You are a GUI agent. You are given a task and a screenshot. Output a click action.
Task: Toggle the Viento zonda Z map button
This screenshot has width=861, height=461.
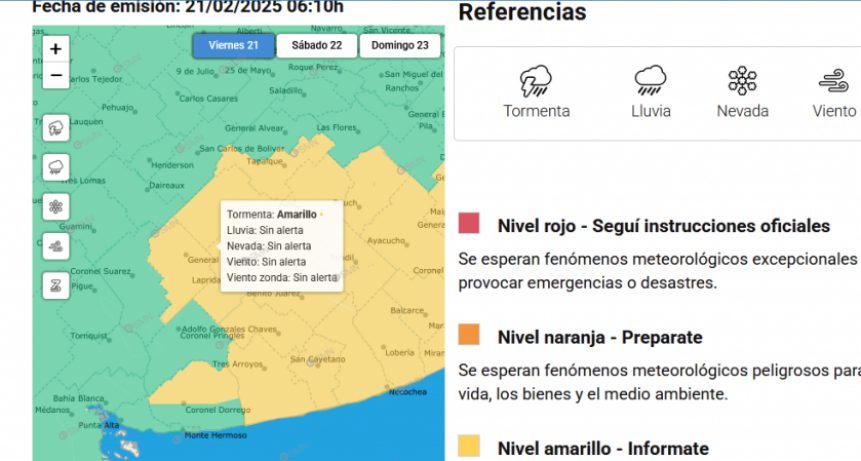click(x=55, y=286)
